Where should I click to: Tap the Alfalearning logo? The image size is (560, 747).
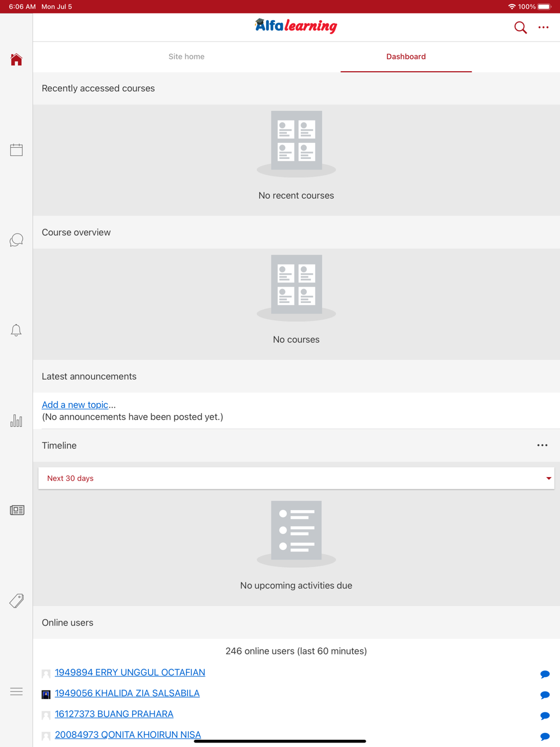(x=296, y=26)
